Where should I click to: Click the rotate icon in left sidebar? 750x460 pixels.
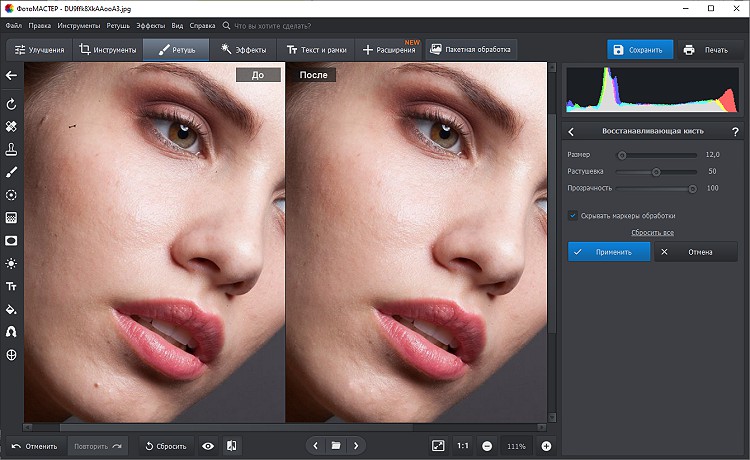12,104
